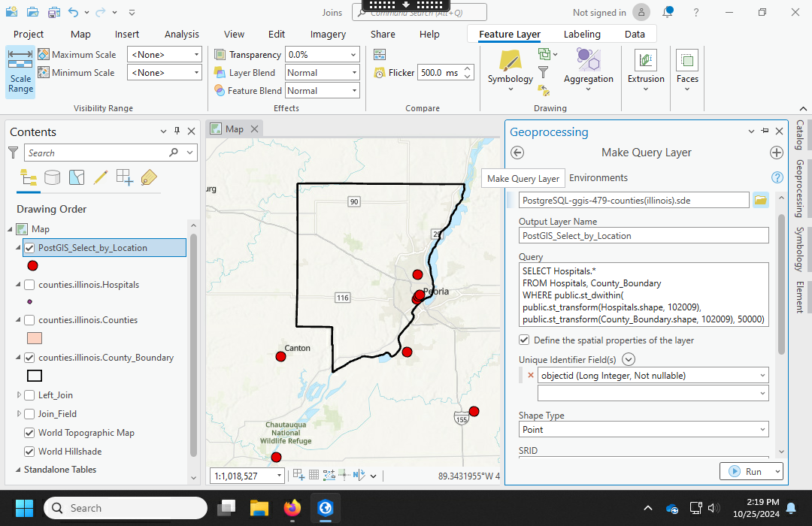
Task: Click the List By Editing pencil icon
Action: coord(100,177)
